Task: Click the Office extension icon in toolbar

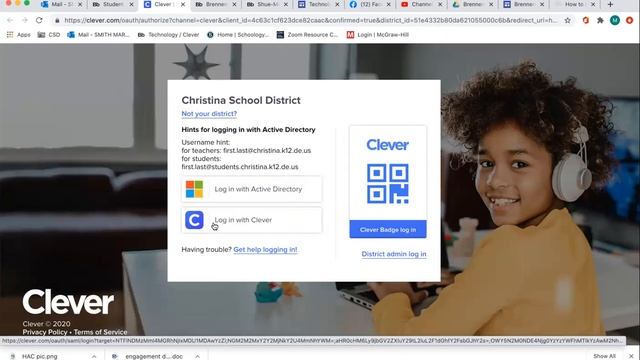Action: click(x=586, y=20)
